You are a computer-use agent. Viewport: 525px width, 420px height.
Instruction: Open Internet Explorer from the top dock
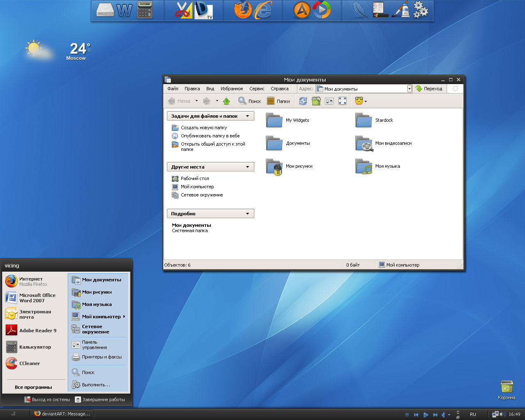pyautogui.click(x=263, y=10)
